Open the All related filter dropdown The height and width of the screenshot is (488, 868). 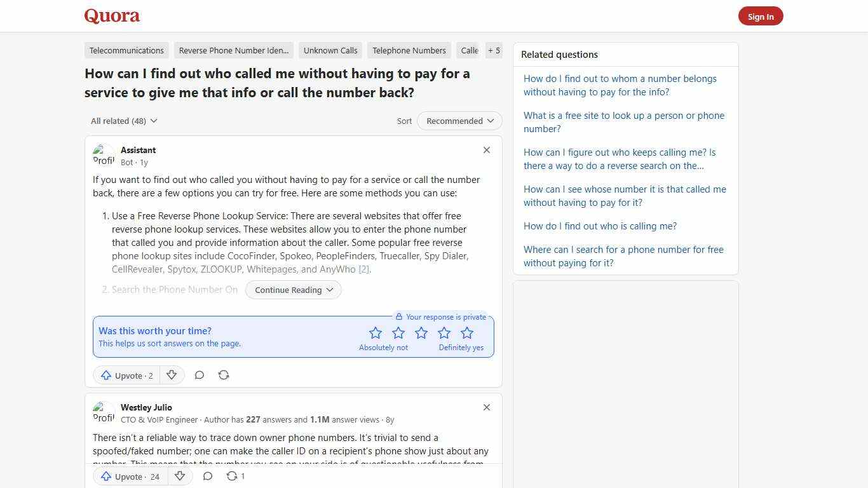click(x=123, y=121)
